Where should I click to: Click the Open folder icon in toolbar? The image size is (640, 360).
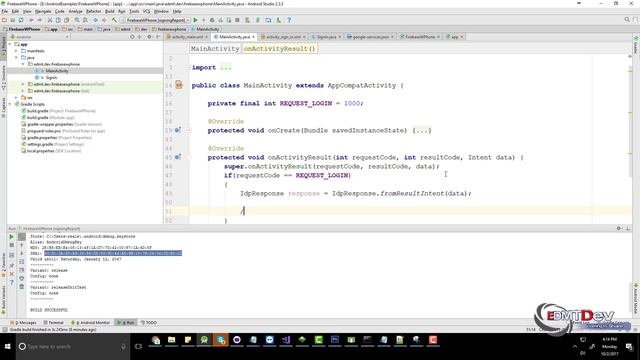[x=4, y=20]
